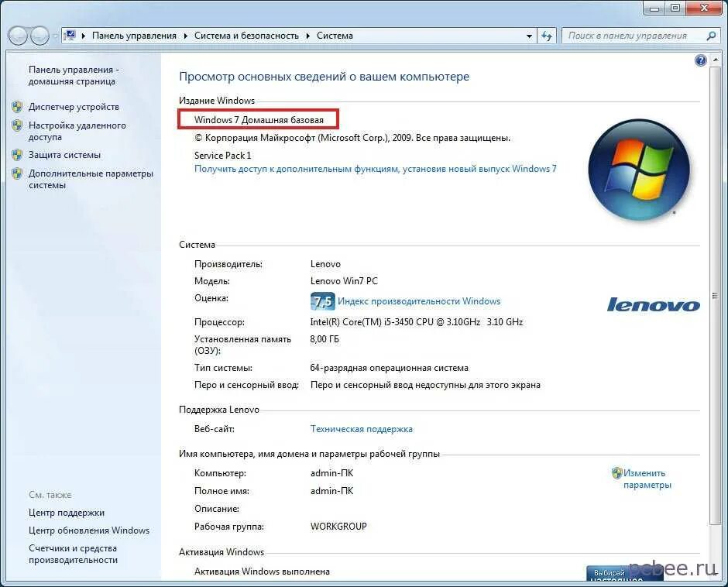
Task: Click the shield icon beside Изменить параметры
Action: [617, 473]
